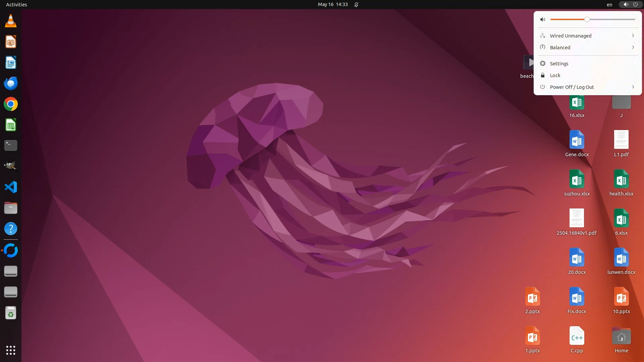
Task: Click the Activities button
Action: pyautogui.click(x=16, y=5)
